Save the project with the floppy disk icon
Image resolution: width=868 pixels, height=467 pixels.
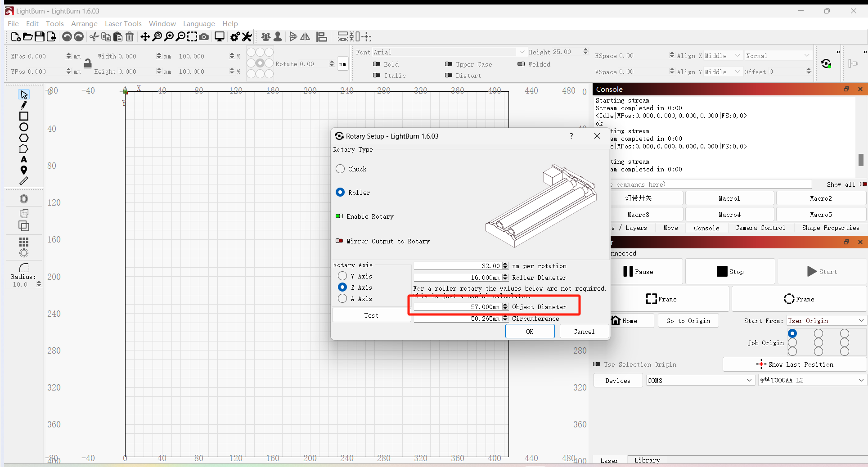[x=40, y=37]
